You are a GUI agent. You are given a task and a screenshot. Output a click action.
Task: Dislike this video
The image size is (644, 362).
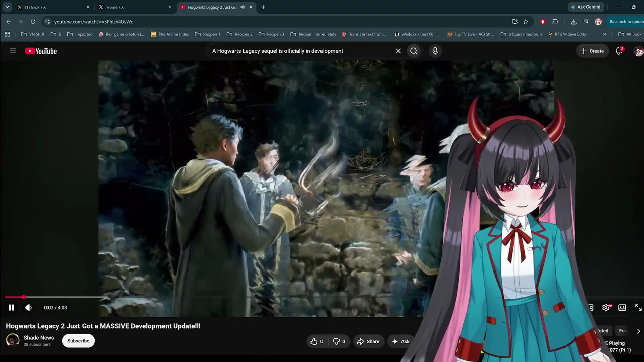click(339, 341)
